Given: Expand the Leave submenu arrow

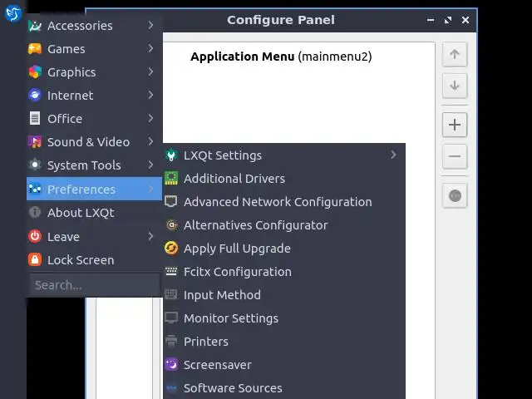Looking at the screenshot, I should (150, 237).
